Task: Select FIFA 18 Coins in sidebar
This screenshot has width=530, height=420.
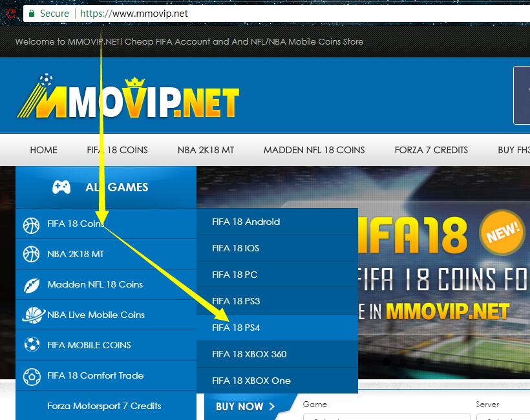Action: [x=106, y=224]
